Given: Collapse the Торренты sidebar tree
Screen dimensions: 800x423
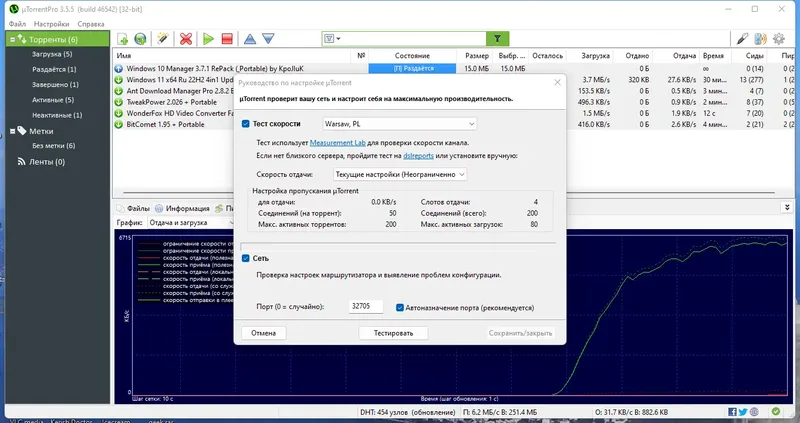Looking at the screenshot, I should [x=13, y=40].
